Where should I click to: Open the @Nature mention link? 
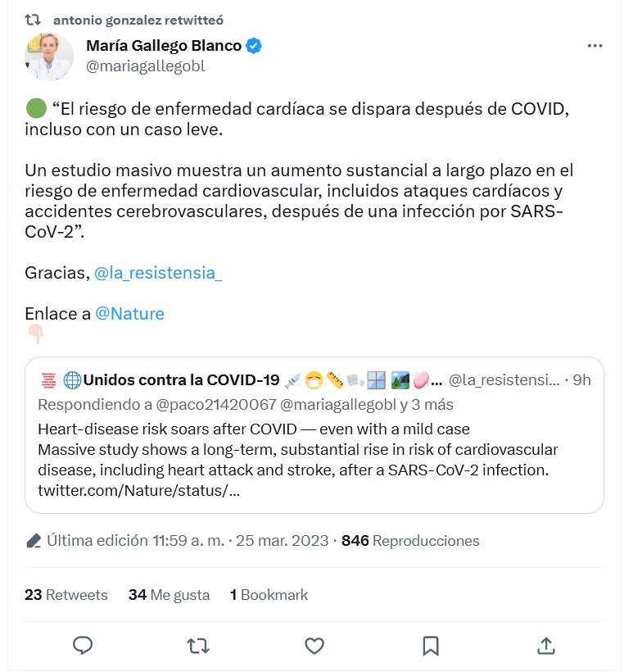(x=129, y=314)
